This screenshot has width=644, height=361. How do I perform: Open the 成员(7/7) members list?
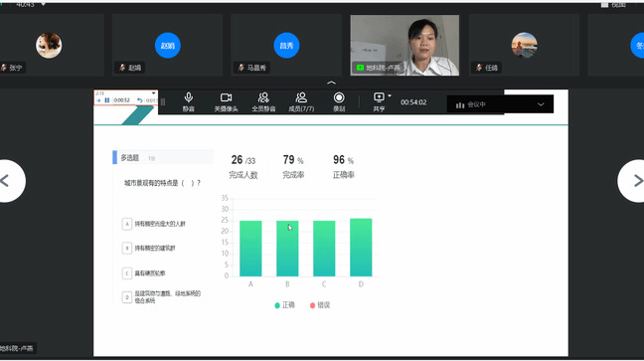coord(301,101)
